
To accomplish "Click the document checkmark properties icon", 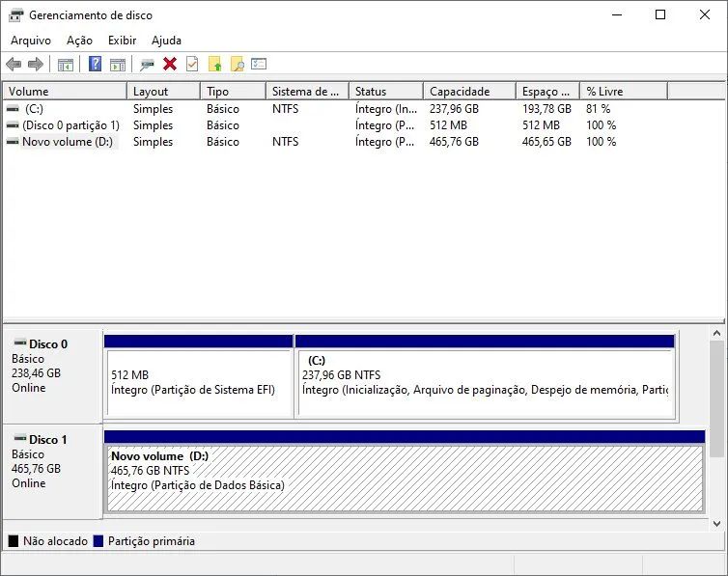I will [192, 64].
